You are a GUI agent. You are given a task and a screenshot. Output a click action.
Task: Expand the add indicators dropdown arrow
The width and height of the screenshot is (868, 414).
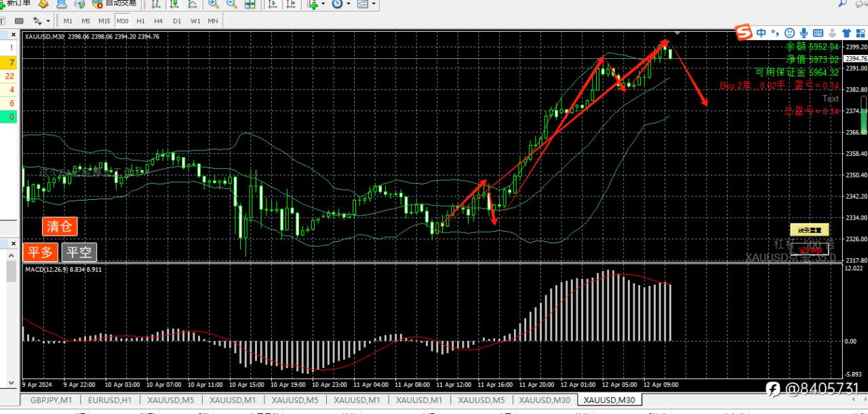pos(323,4)
